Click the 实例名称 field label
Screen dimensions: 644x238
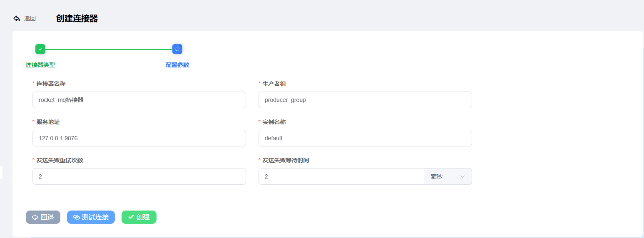(274, 122)
